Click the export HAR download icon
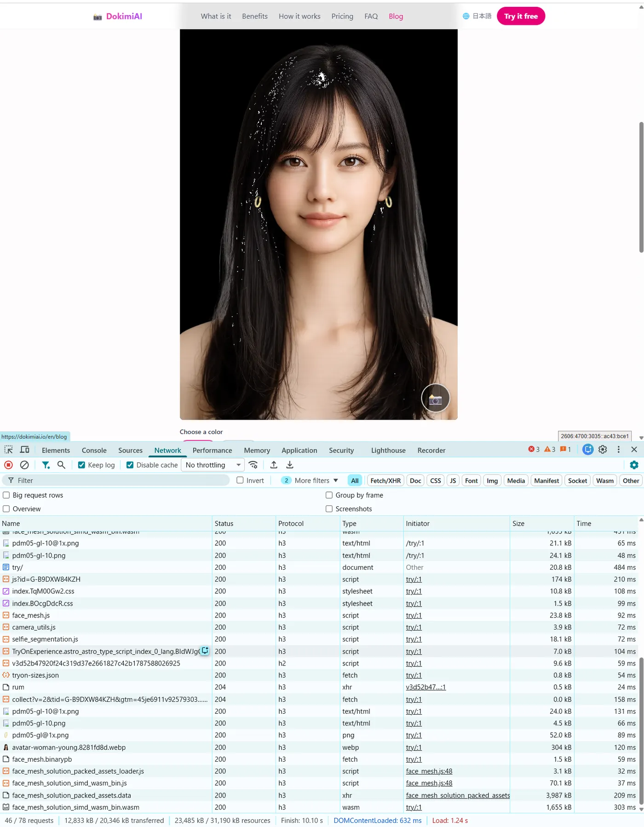This screenshot has width=644, height=827. point(290,465)
